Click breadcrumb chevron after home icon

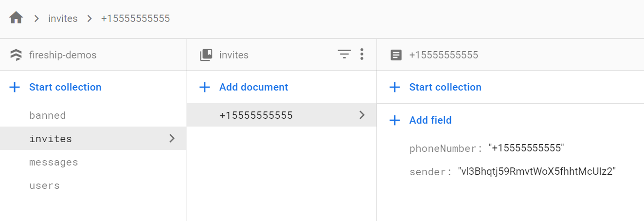pos(36,18)
